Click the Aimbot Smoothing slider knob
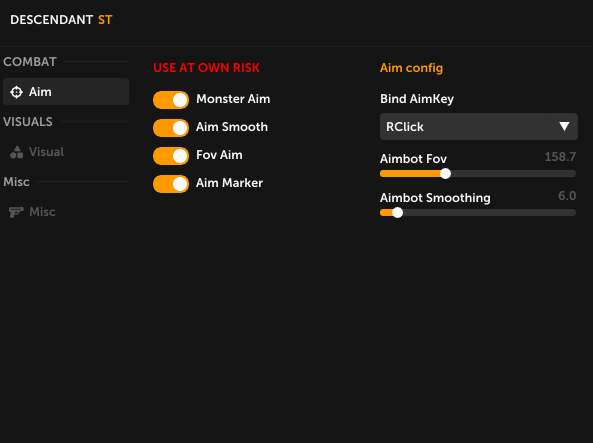593x443 pixels. [397, 213]
